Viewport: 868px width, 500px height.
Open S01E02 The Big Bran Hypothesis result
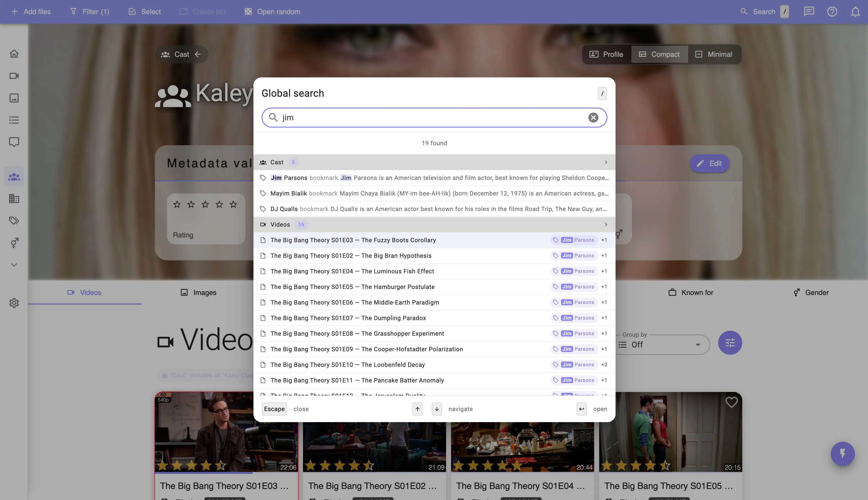click(x=434, y=256)
